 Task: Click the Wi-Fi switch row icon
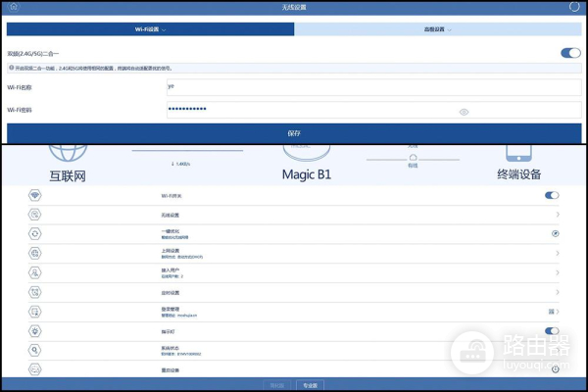35,195
